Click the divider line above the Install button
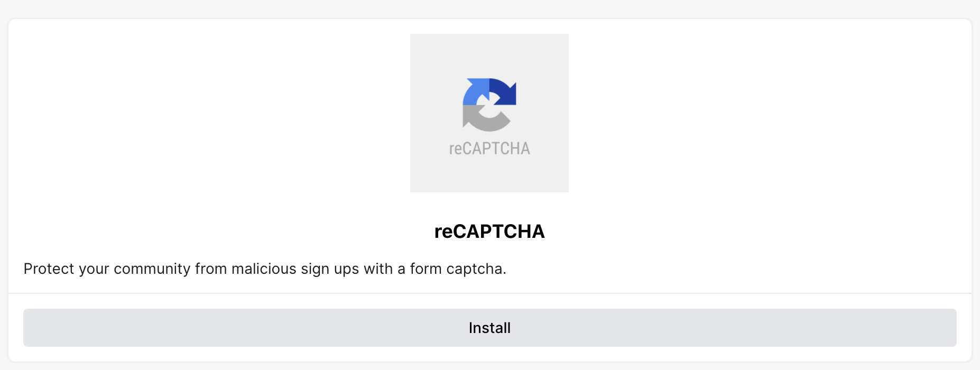Screen dimensions: 980x370 (489, 293)
